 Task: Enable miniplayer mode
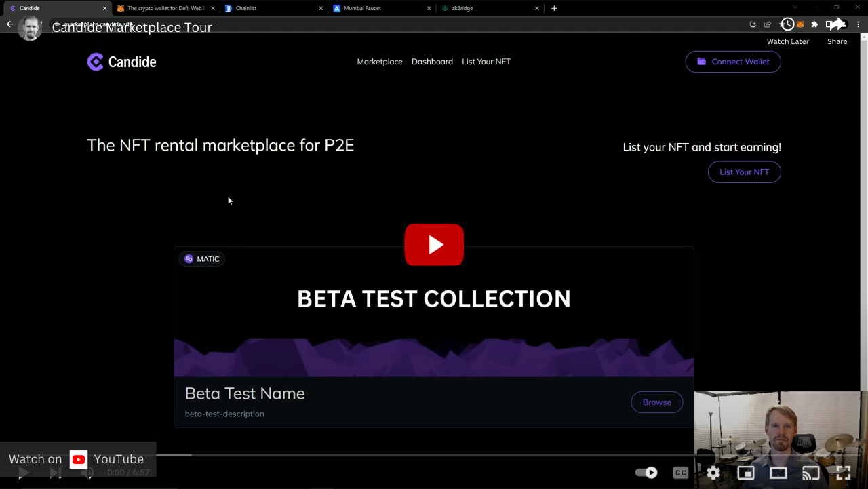[746, 473]
